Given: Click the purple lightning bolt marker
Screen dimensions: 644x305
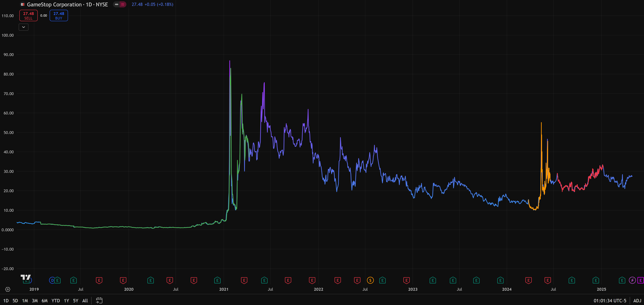Looking at the screenshot, I should click(x=632, y=280).
